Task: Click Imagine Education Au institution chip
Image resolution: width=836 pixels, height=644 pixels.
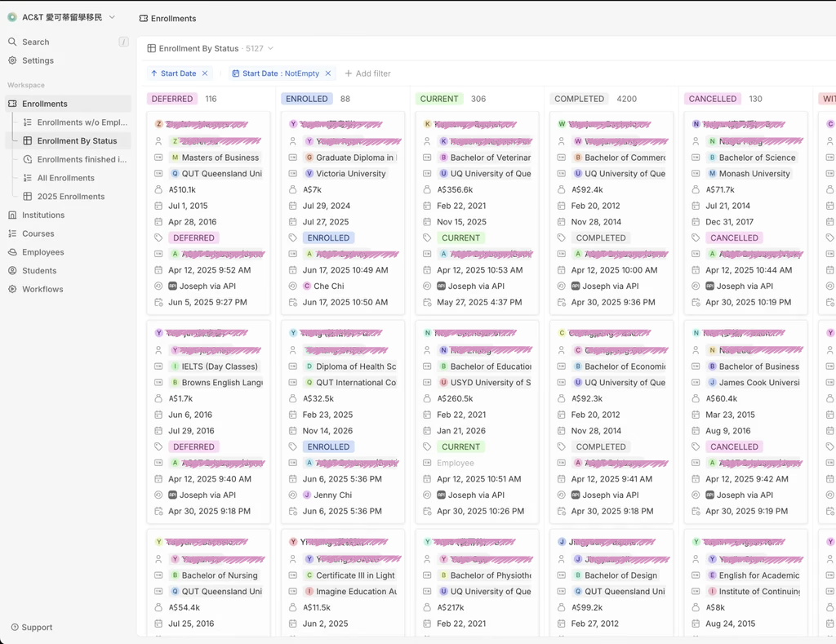Action: pyautogui.click(x=351, y=591)
